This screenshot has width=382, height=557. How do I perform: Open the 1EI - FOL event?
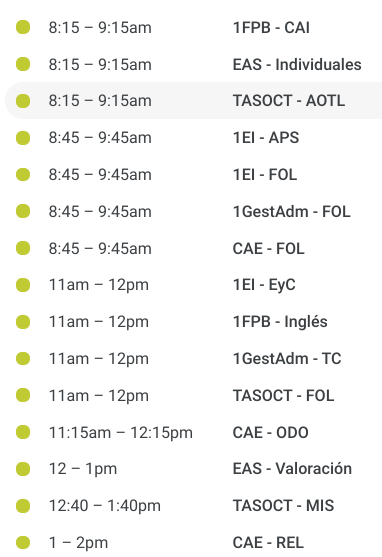(194, 175)
